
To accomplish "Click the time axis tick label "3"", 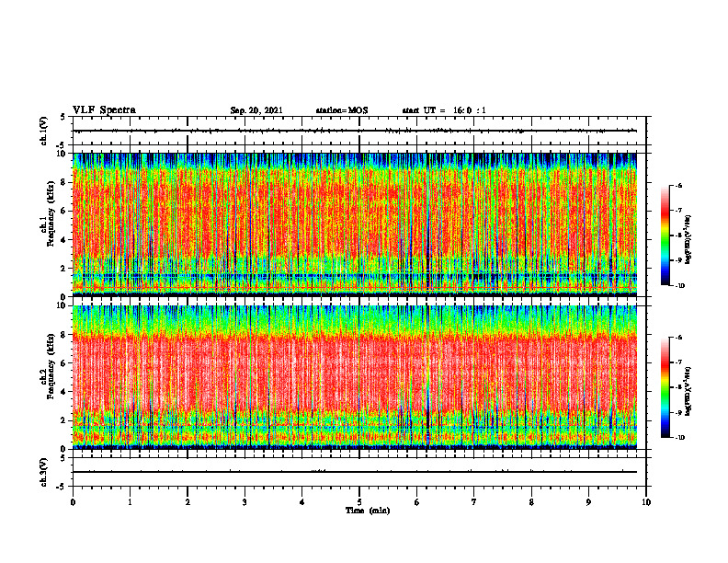I will (x=245, y=502).
